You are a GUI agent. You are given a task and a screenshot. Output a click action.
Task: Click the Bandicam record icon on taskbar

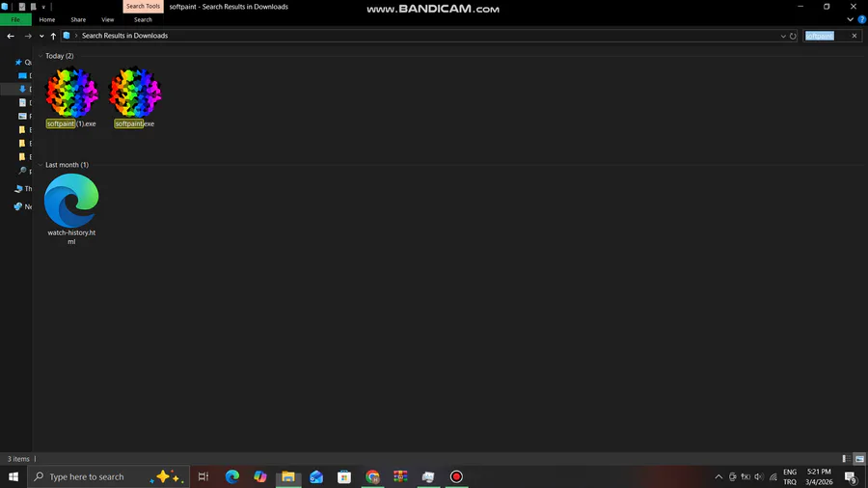point(456,476)
